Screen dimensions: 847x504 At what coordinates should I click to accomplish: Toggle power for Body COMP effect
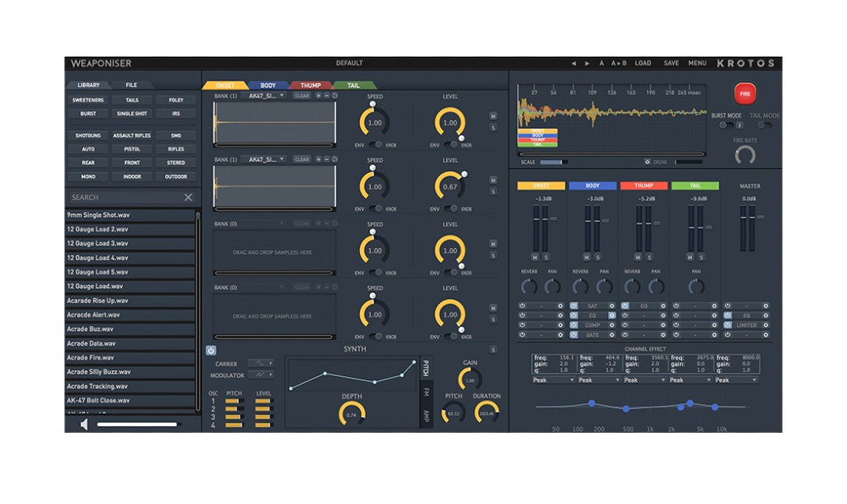point(573,325)
